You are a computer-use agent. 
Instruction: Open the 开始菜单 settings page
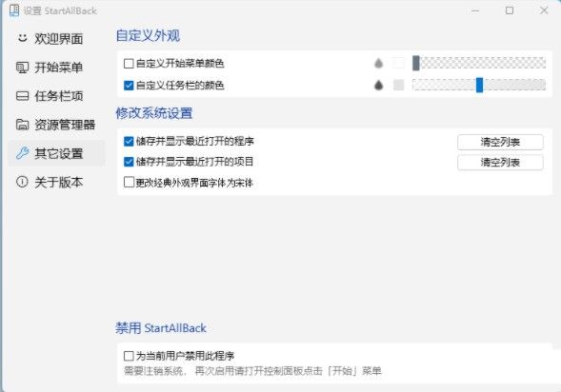pyautogui.click(x=56, y=68)
